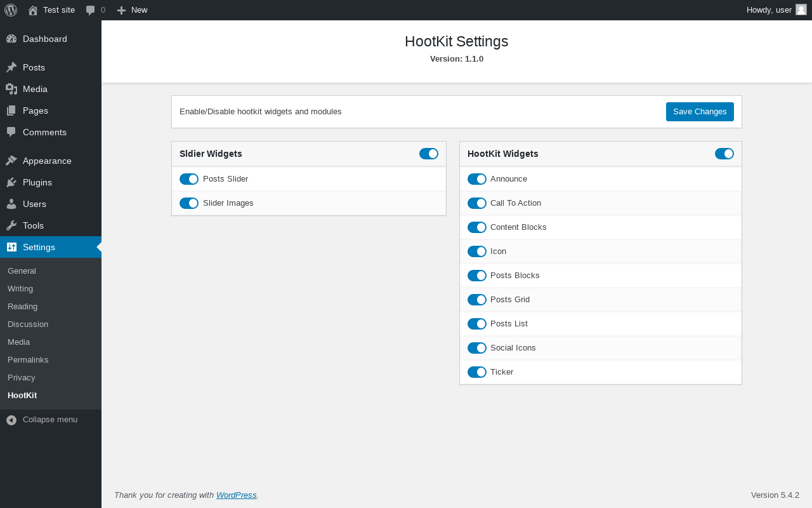Click the WordPress logo icon
The width and height of the screenshot is (812, 508).
[x=11, y=10]
